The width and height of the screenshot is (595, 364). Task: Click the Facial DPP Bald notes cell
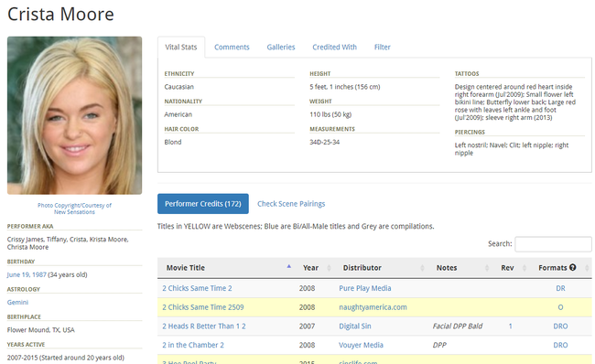pos(458,327)
